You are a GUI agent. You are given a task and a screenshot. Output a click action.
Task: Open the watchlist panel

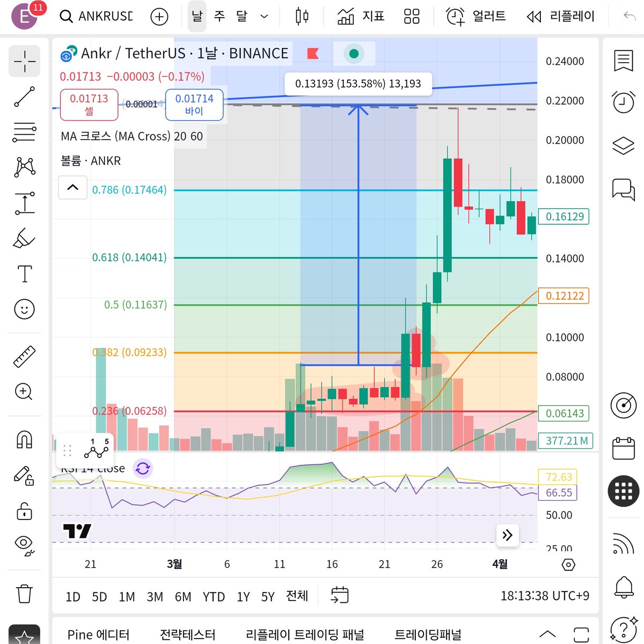pyautogui.click(x=623, y=61)
